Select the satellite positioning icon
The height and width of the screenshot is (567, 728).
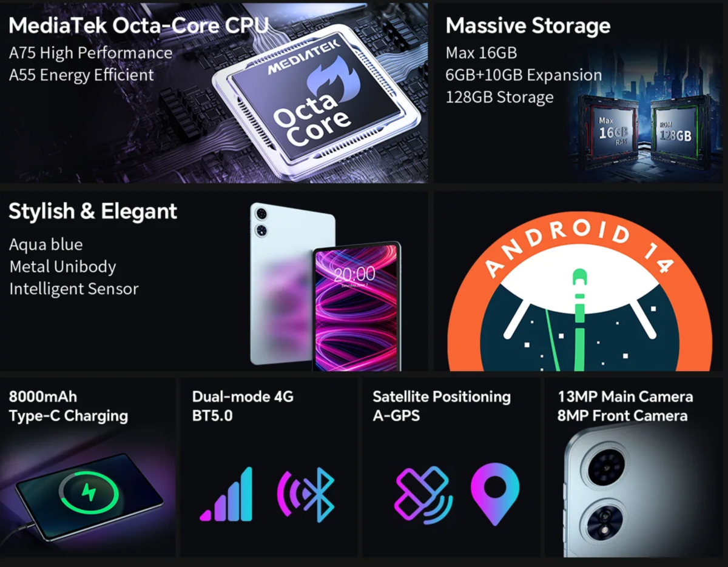(x=422, y=495)
